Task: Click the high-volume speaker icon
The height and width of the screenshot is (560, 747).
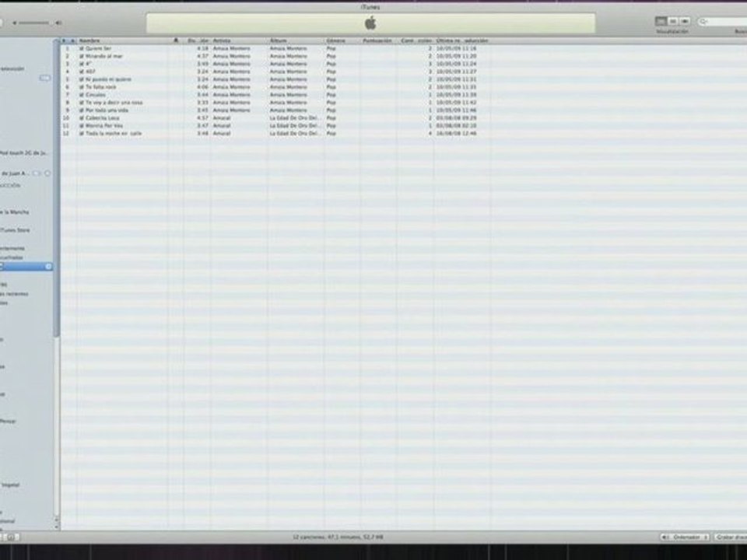Action: pos(58,23)
